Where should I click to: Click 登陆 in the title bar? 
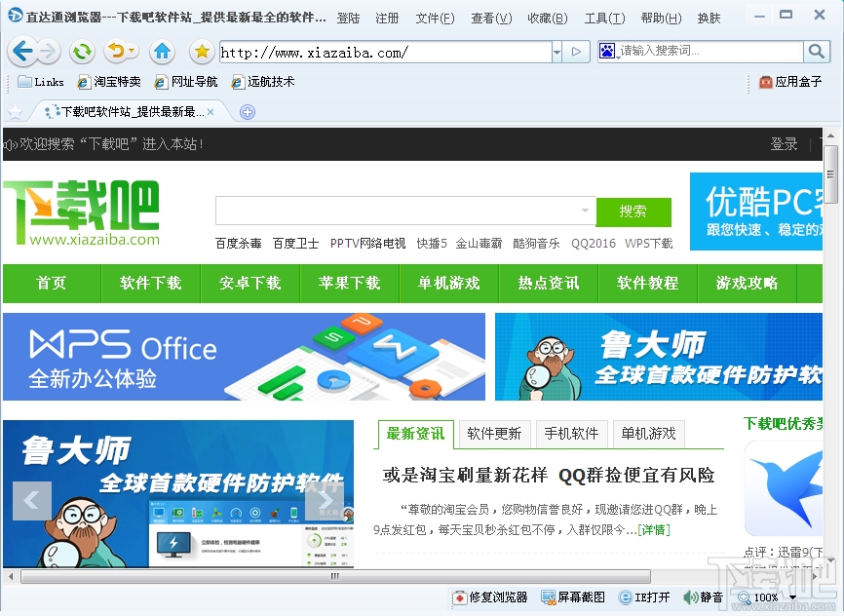348,19
